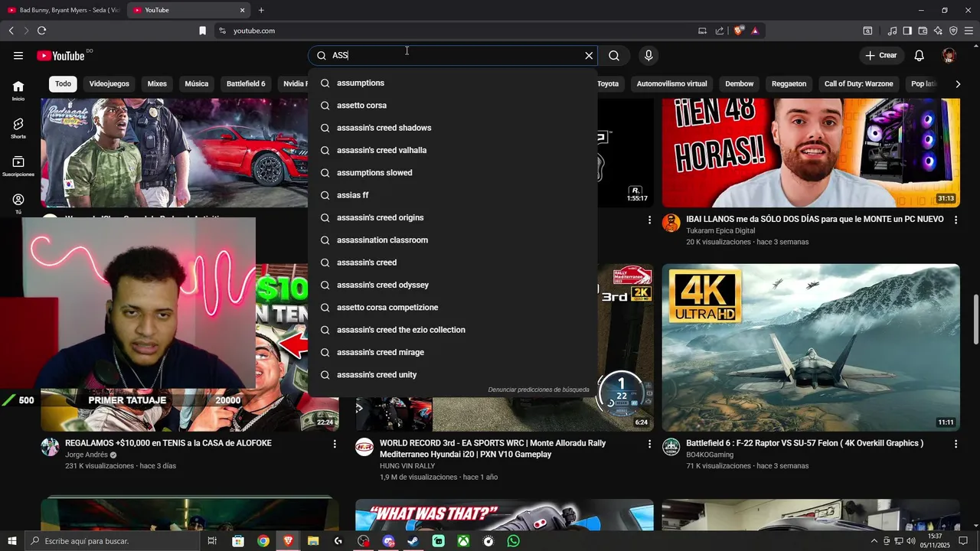Open the REGALAMOS $10,000 en TENIS video title
980x551 pixels.
pos(168,443)
